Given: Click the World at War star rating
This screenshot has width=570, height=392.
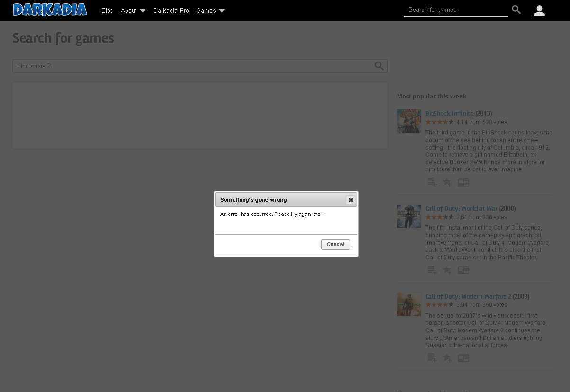Looking at the screenshot, I should [440, 217].
